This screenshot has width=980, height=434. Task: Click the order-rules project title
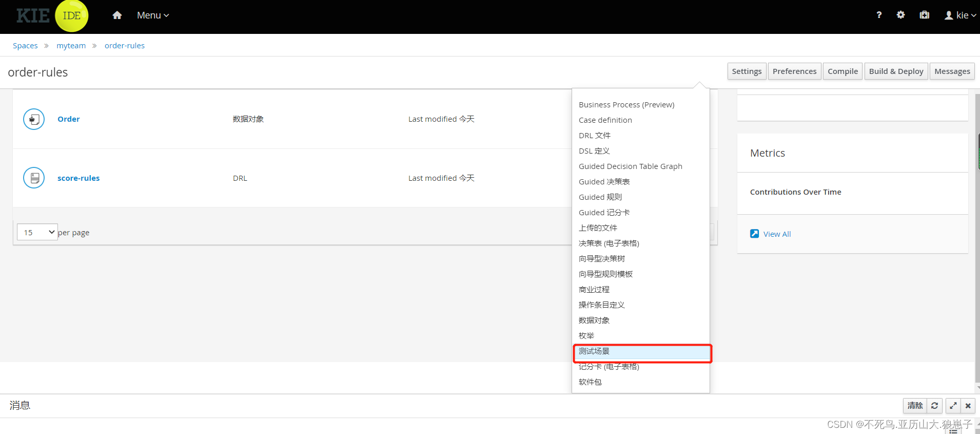click(38, 72)
